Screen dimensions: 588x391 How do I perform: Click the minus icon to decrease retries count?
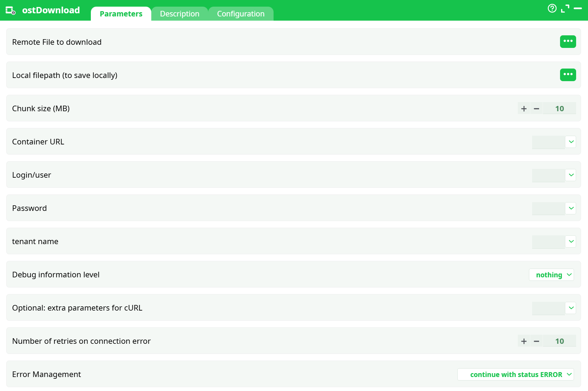[536, 341]
